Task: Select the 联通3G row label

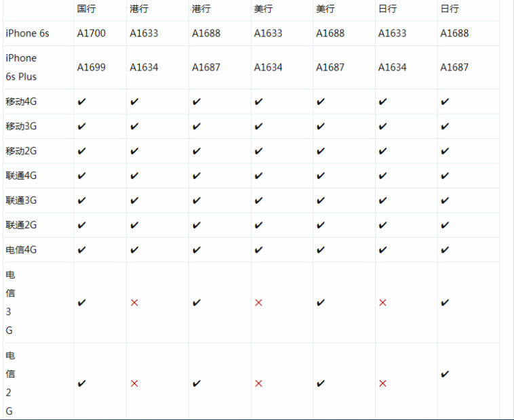Action: coord(21,201)
